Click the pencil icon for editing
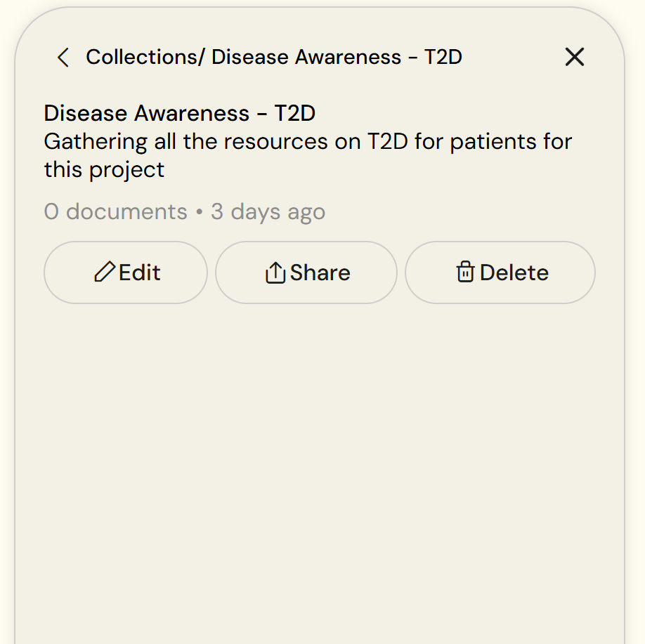This screenshot has width=645, height=644. point(104,272)
